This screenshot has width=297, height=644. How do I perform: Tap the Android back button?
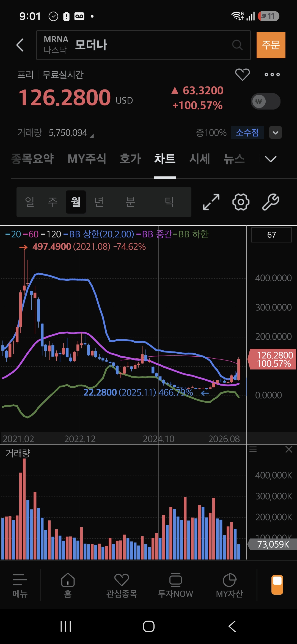point(232,626)
